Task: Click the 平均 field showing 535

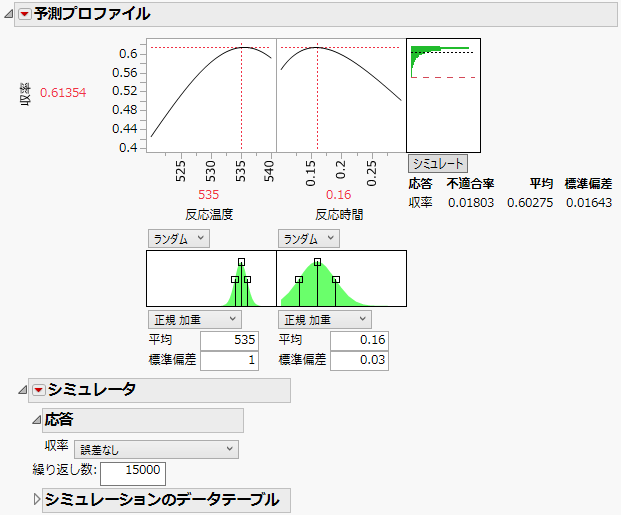Action: 229,340
